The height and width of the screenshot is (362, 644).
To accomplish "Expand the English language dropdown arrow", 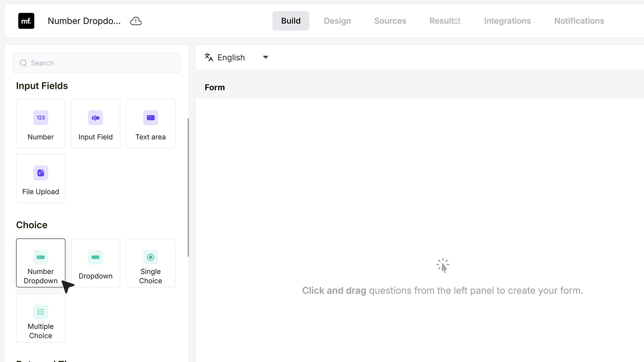I will [266, 57].
